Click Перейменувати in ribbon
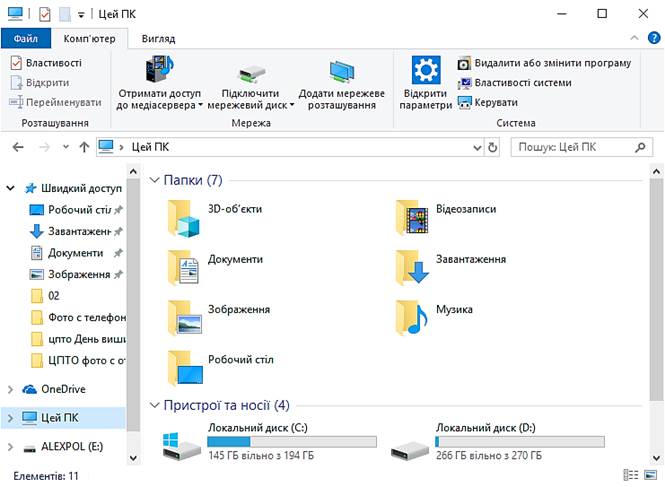 [x=56, y=102]
